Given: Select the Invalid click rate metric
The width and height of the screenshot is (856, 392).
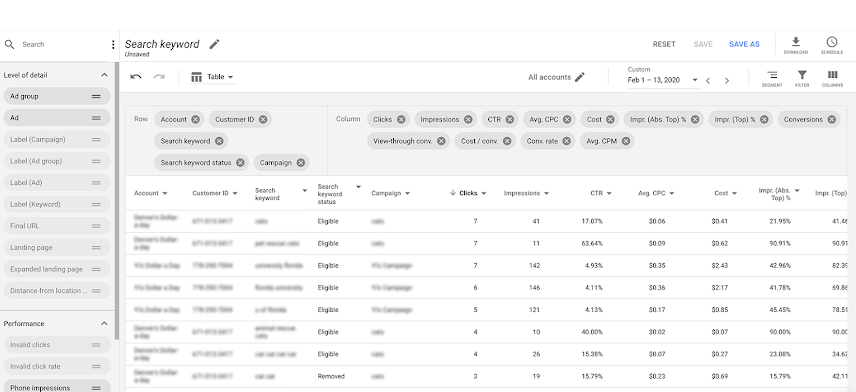Looking at the screenshot, I should [57, 366].
